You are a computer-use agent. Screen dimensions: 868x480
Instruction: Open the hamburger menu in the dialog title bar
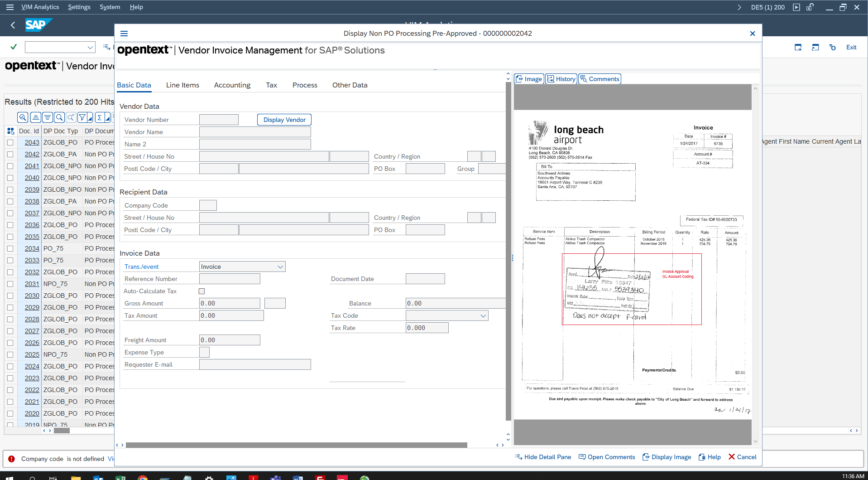coord(124,34)
